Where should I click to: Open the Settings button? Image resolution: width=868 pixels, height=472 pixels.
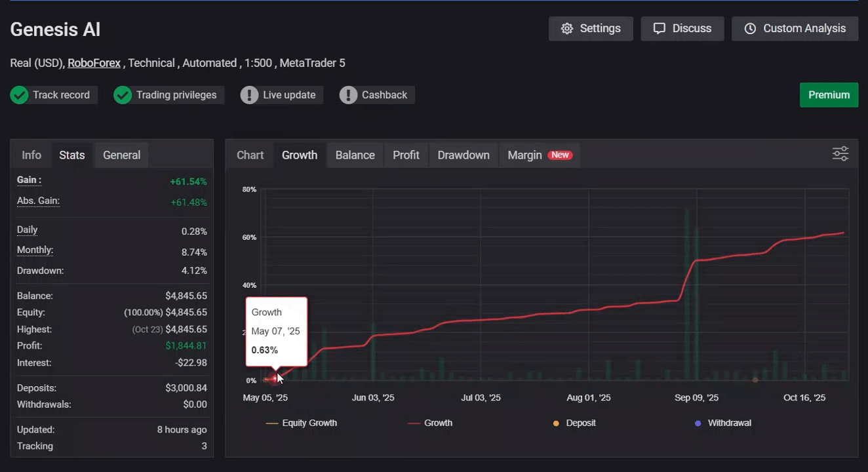[591, 29]
